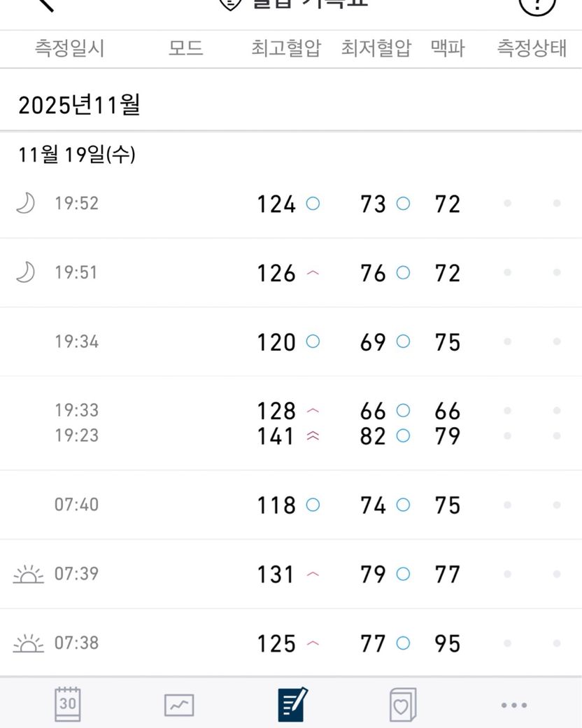Switch to the graph chart tab
582x728 pixels.
pos(179,704)
